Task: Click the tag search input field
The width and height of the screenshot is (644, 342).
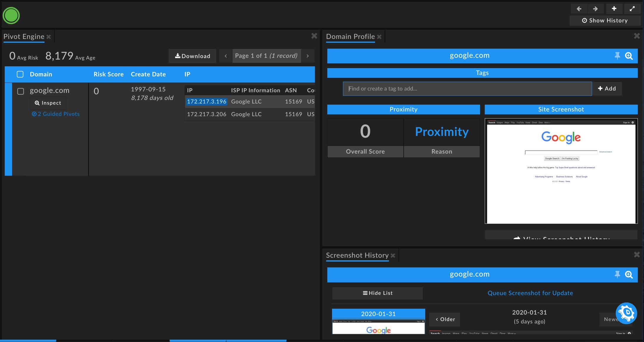Action: (x=467, y=89)
